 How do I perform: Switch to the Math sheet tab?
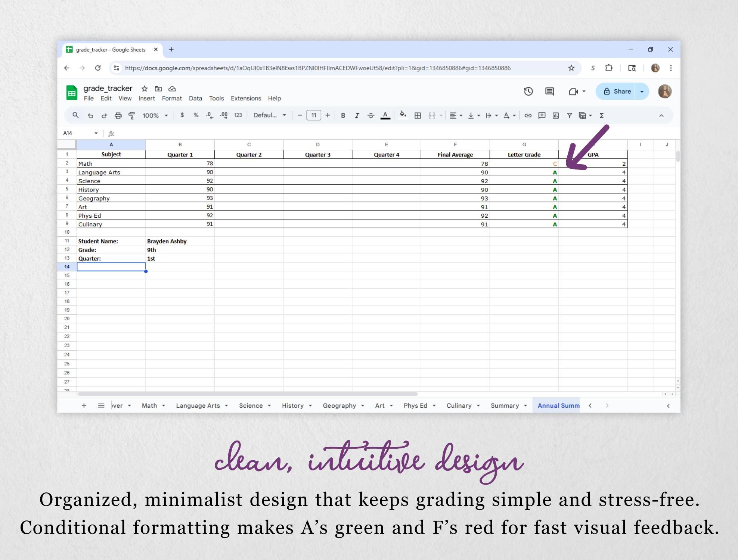click(x=149, y=405)
